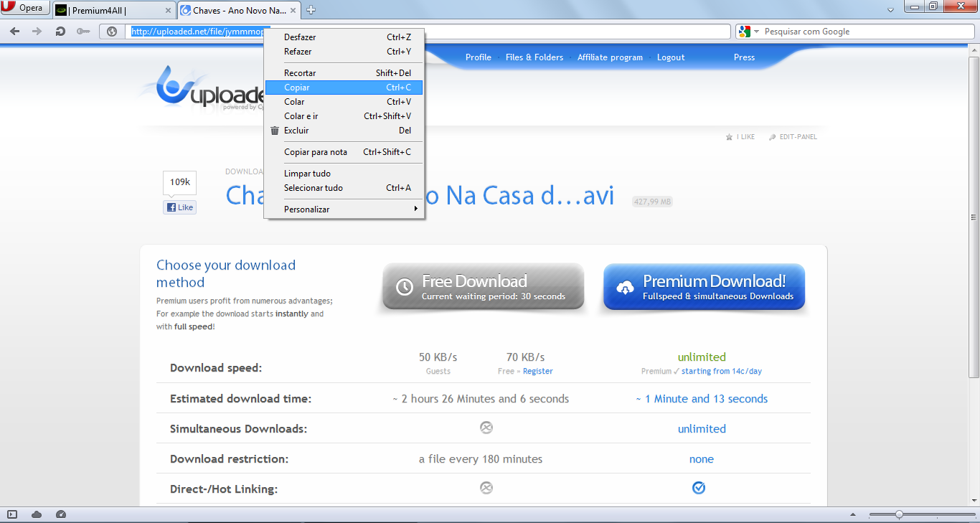The image size is (980, 523).
Task: Open the Files & Folders navigation link
Action: tap(534, 57)
